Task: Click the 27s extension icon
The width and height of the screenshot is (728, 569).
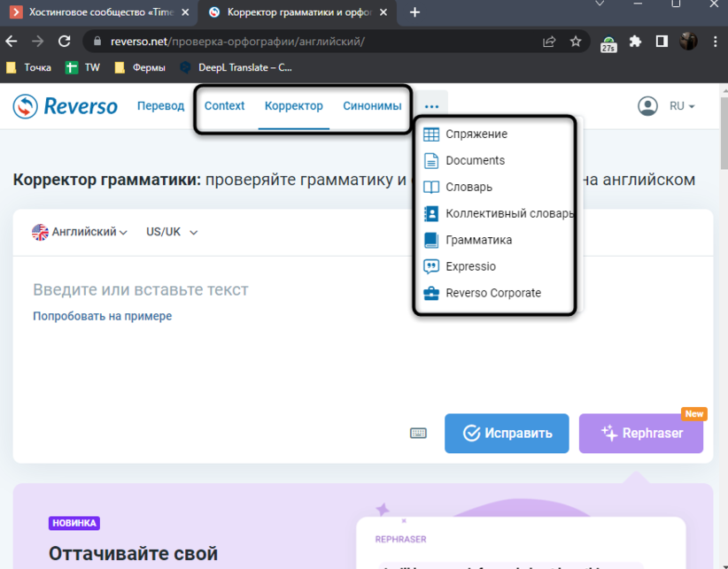Action: [x=608, y=44]
